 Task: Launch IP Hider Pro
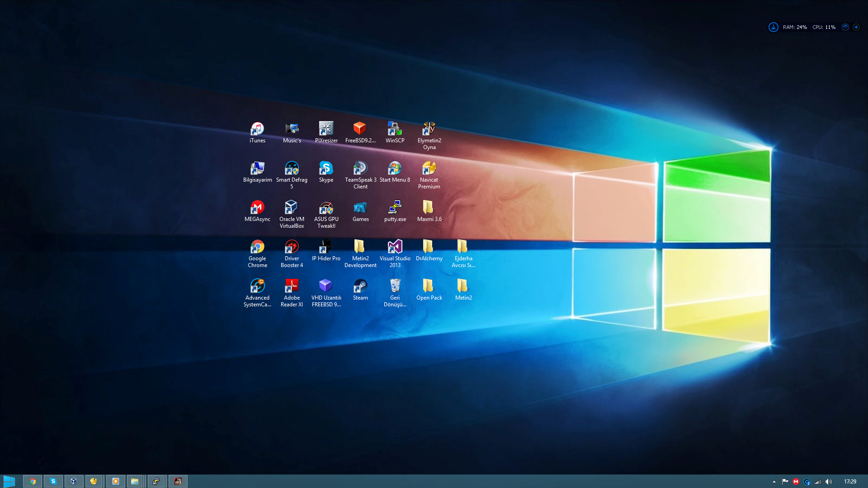coord(326,250)
